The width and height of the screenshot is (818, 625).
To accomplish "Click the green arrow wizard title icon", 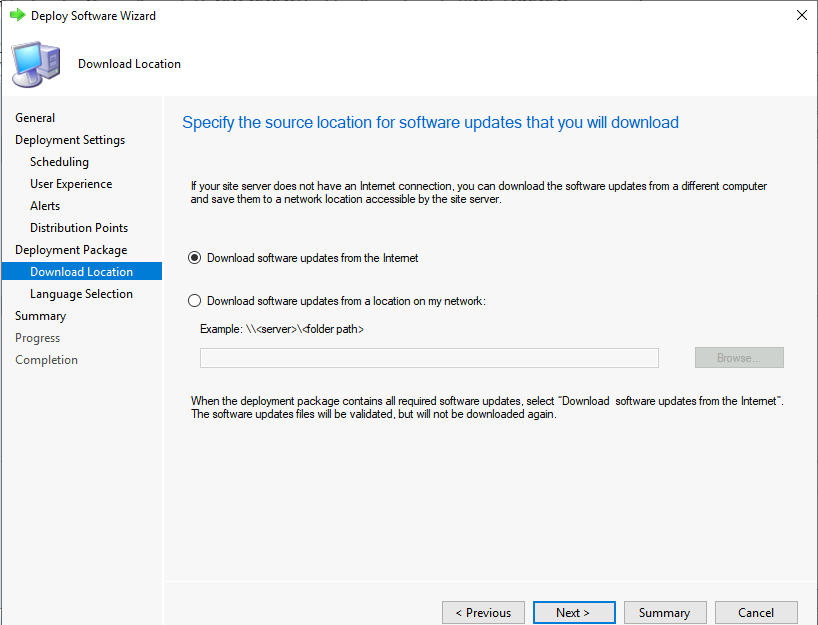I will click(x=17, y=16).
